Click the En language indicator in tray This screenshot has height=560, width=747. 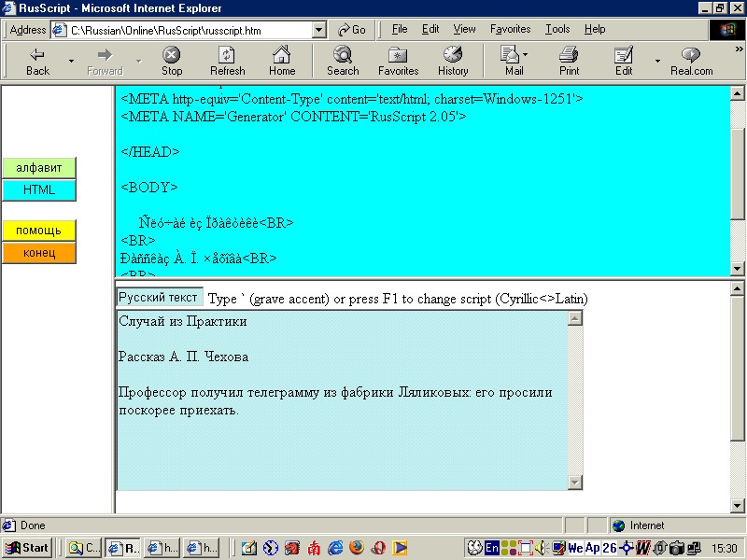tap(492, 548)
